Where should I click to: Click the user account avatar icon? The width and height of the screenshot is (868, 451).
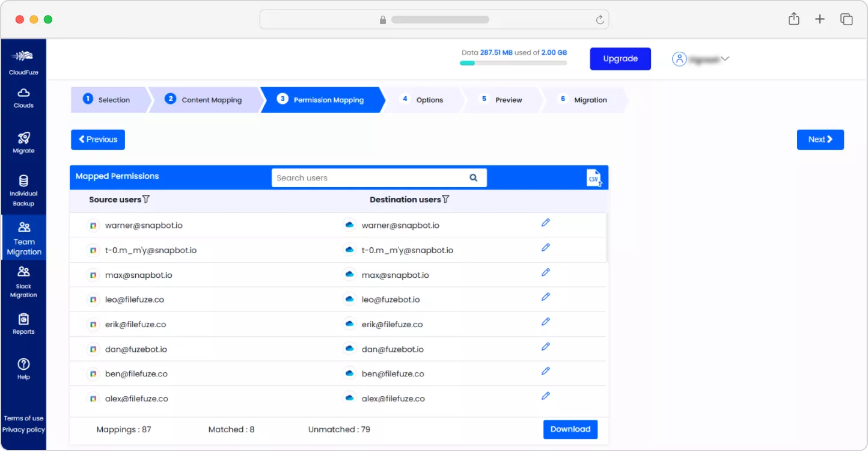click(x=679, y=59)
